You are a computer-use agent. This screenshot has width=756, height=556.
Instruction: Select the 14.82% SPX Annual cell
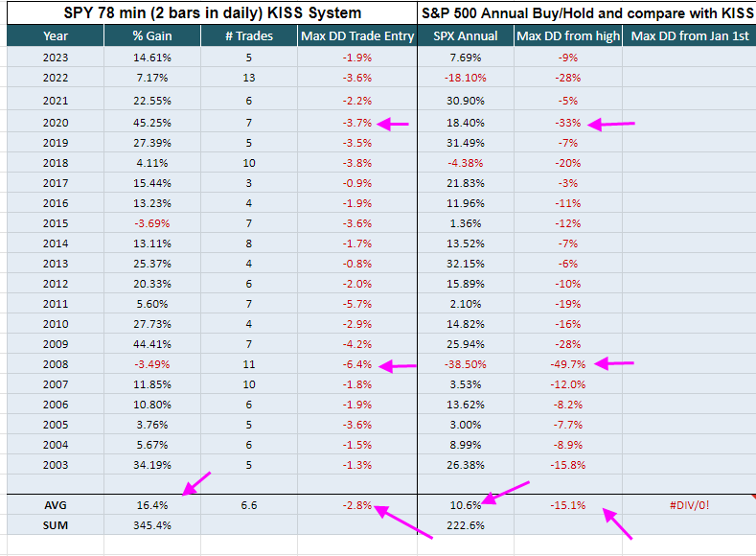466,324
